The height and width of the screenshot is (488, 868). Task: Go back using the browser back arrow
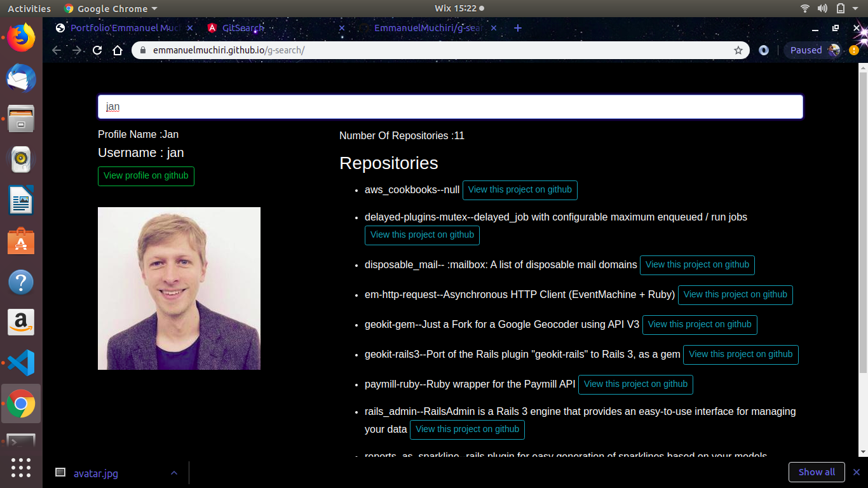[57, 50]
